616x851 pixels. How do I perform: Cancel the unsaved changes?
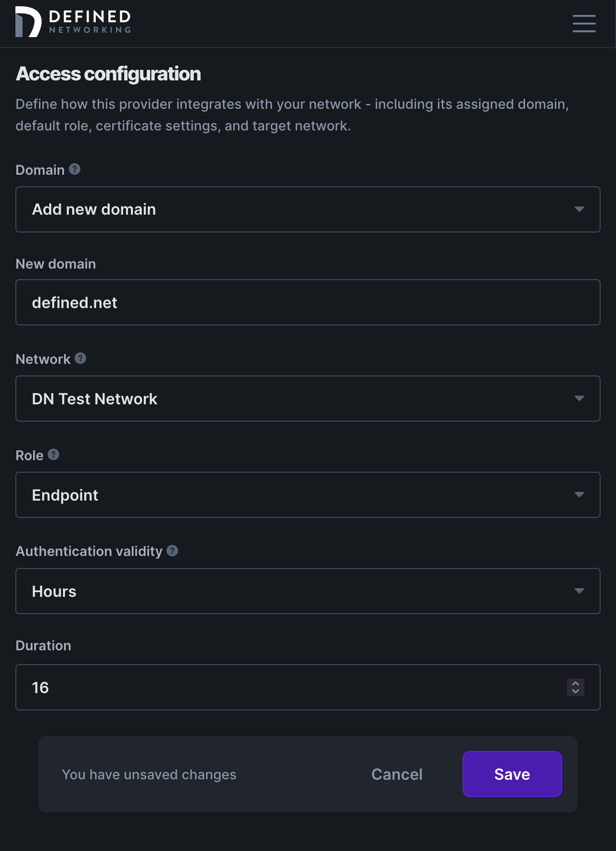396,774
